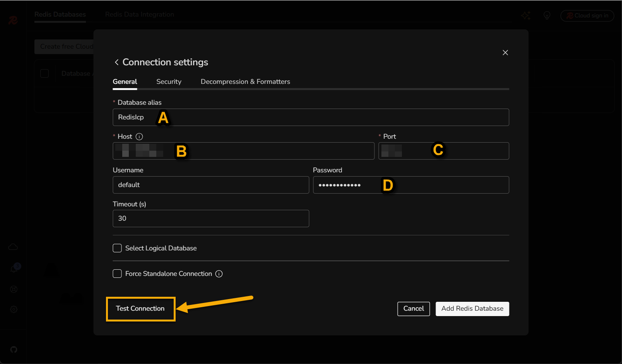Click the Test Connection button

coord(140,308)
